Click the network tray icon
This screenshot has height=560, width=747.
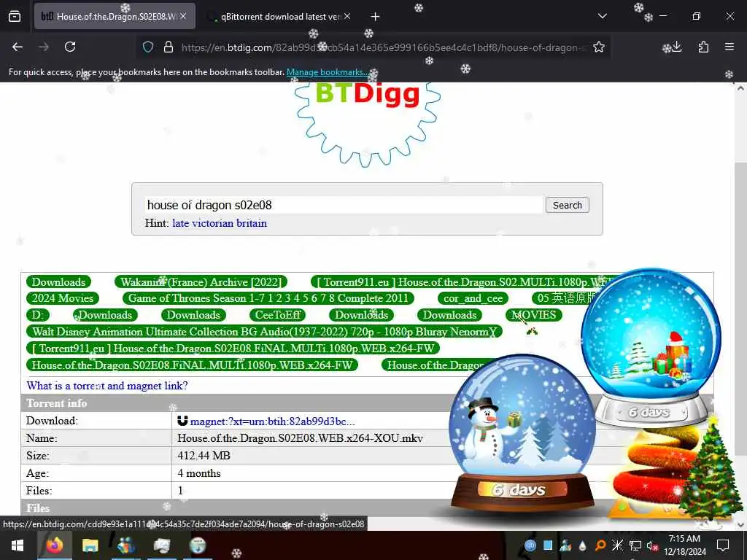pos(635,545)
